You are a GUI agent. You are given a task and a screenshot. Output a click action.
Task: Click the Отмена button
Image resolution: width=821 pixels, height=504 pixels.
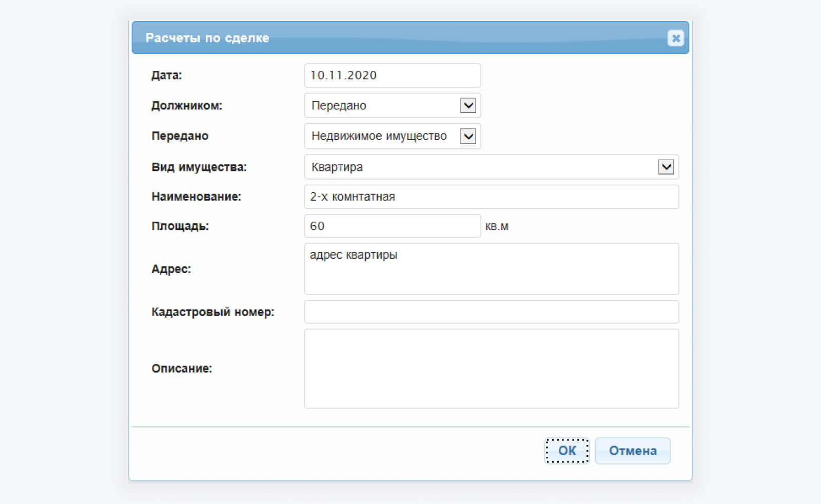pos(633,451)
